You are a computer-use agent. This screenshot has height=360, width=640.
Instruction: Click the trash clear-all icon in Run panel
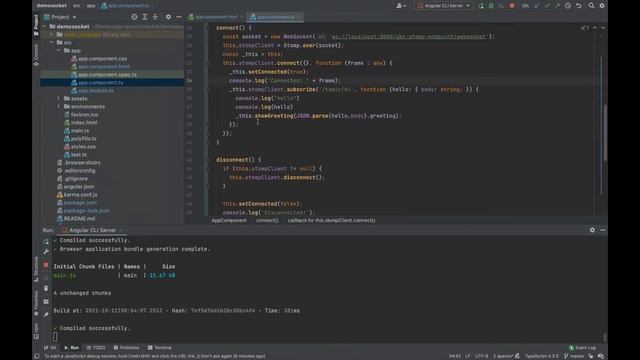pos(46,289)
